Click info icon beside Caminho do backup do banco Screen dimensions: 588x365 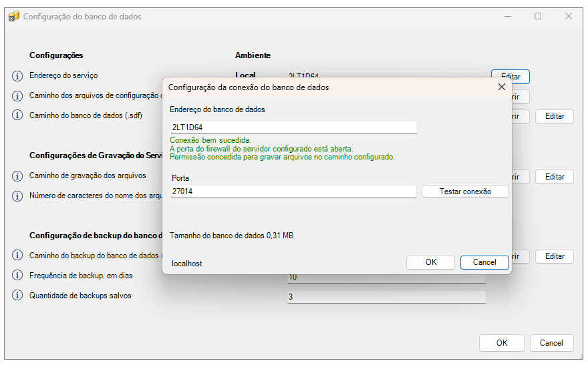pos(17,256)
